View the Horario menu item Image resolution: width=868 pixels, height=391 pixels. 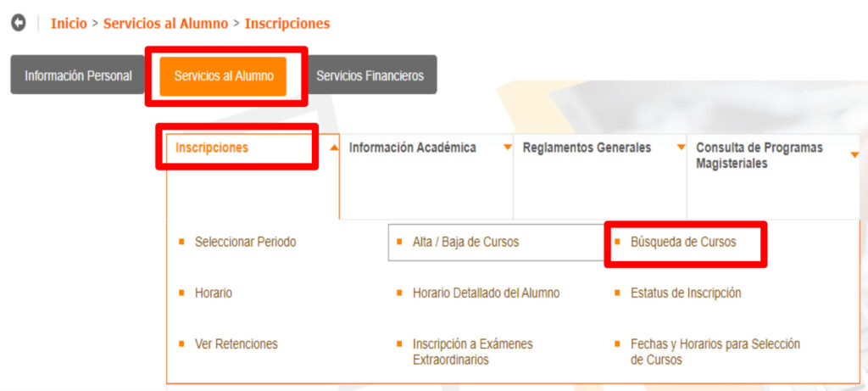pyautogui.click(x=213, y=293)
